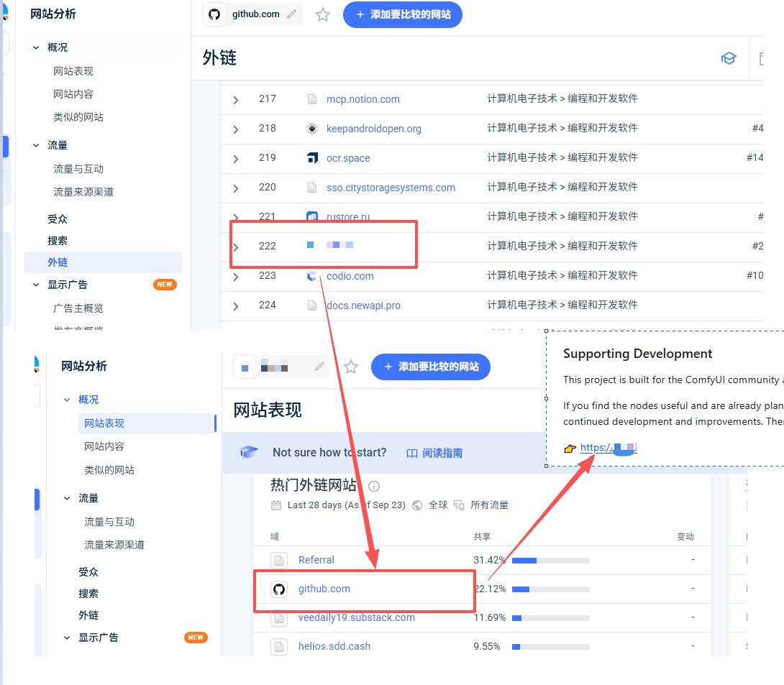
Task: Click the 共享 column header
Action: point(482,537)
